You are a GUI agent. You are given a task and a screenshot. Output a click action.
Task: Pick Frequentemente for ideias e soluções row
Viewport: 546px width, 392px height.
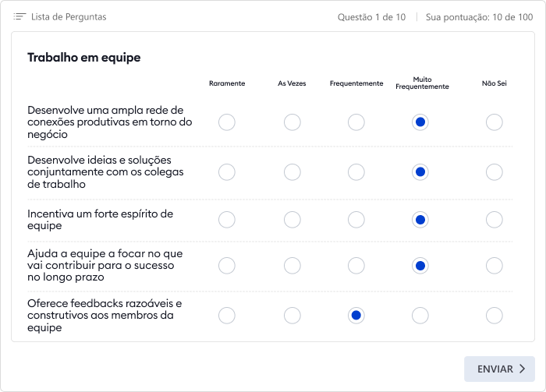coord(356,172)
